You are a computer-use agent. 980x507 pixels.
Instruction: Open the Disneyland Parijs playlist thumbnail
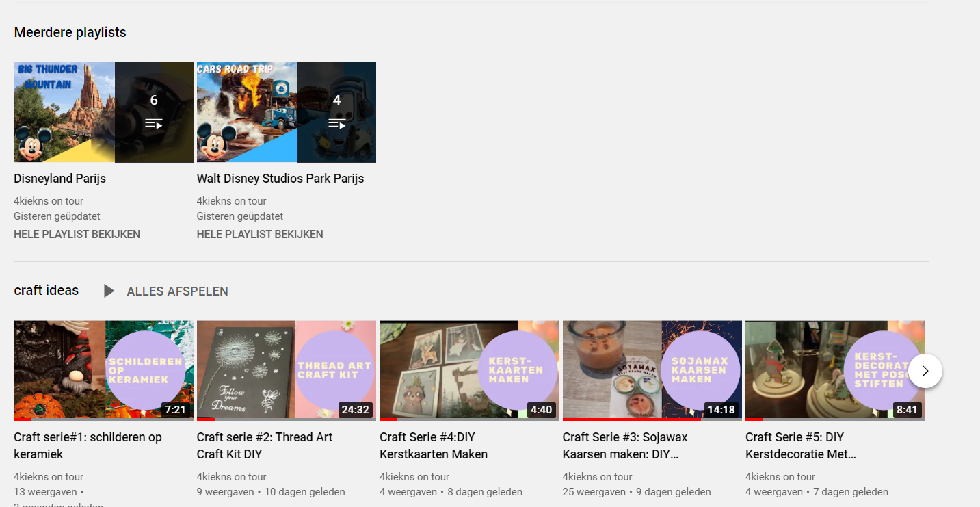coord(103,112)
